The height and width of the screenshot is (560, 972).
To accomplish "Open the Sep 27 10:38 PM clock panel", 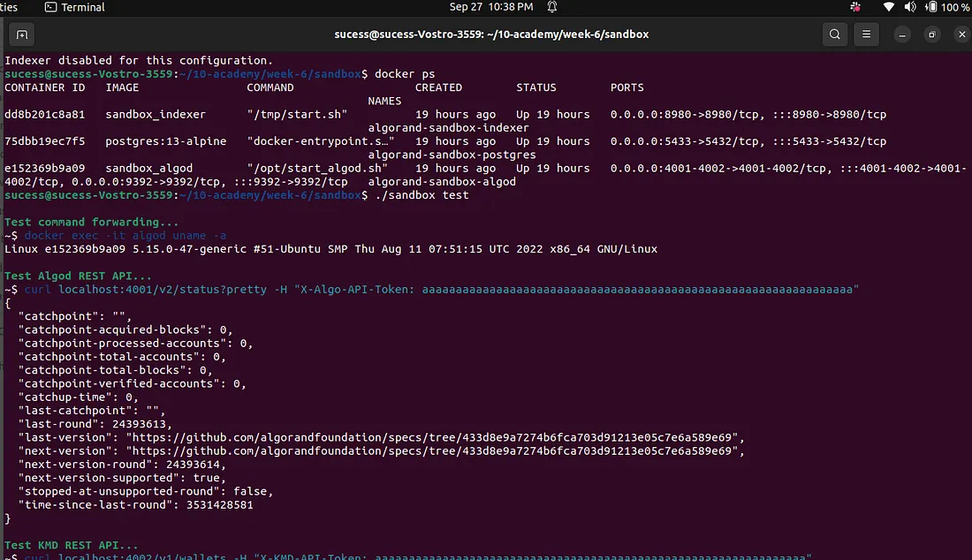I will pyautogui.click(x=490, y=7).
